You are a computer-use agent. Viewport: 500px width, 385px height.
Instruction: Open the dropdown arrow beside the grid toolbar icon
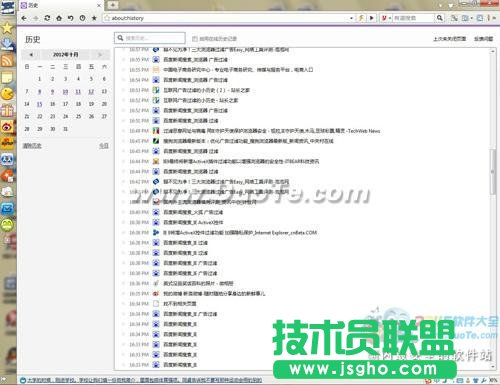point(471,18)
